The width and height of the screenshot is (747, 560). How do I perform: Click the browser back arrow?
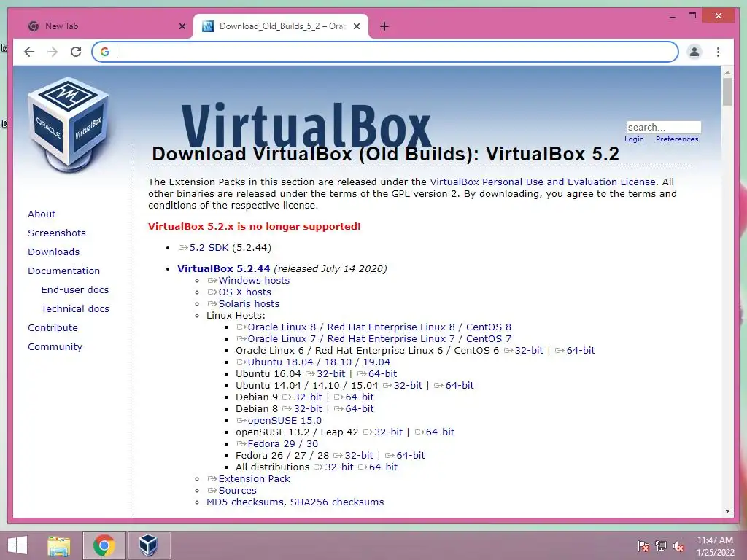click(29, 52)
